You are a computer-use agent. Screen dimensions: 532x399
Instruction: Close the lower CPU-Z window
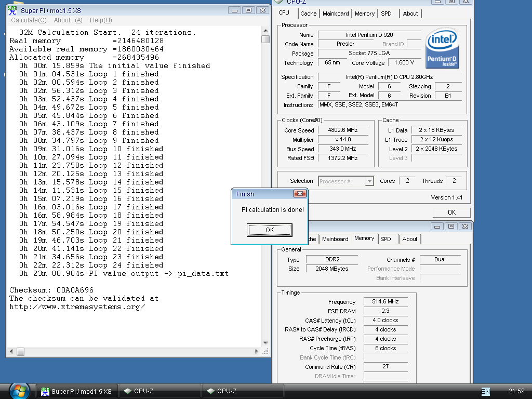pos(465,227)
